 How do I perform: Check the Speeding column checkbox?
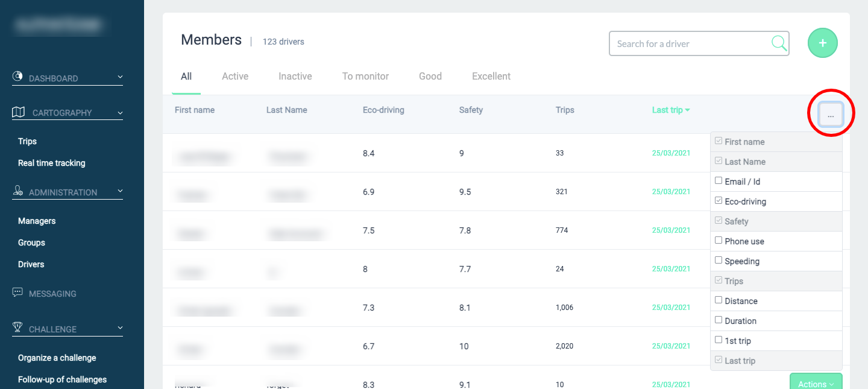(x=718, y=260)
